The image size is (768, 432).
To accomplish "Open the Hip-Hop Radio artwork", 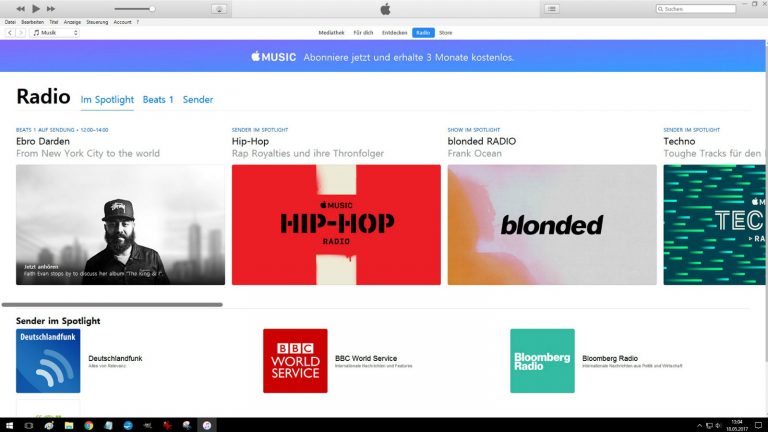I will 336,224.
